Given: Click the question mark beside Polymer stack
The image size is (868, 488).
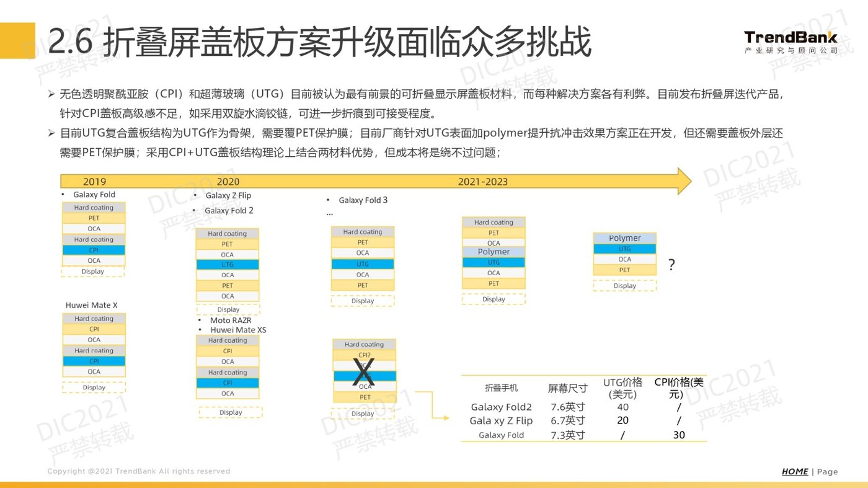Looking at the screenshot, I should tap(671, 265).
